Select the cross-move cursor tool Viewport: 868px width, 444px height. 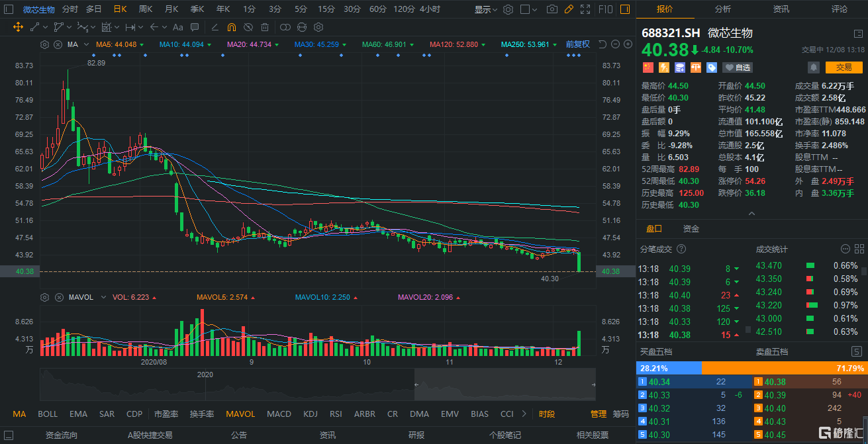(x=18, y=27)
